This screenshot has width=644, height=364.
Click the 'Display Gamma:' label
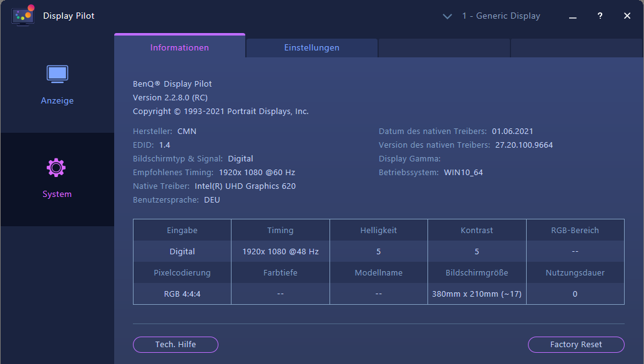pos(409,159)
